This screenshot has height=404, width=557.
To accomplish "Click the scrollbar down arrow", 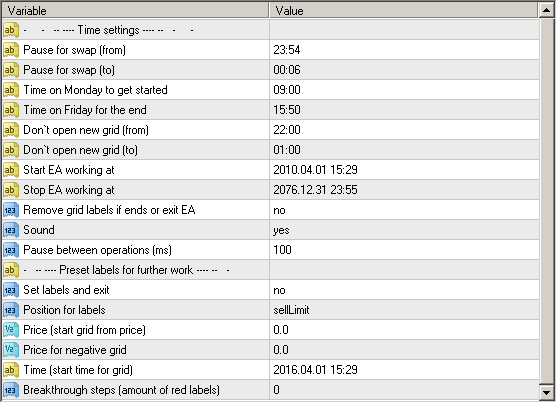I will (547, 392).
